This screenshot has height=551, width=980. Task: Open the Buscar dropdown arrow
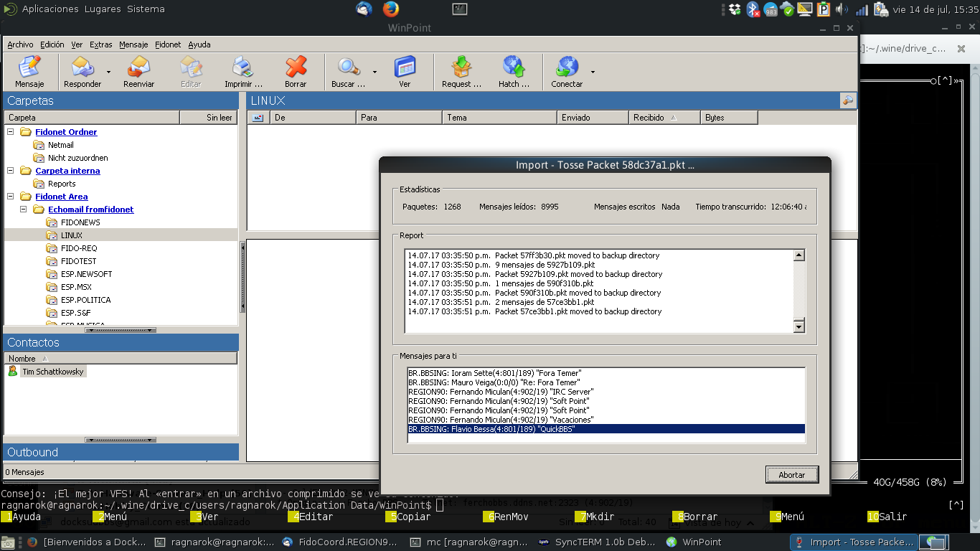374,72
